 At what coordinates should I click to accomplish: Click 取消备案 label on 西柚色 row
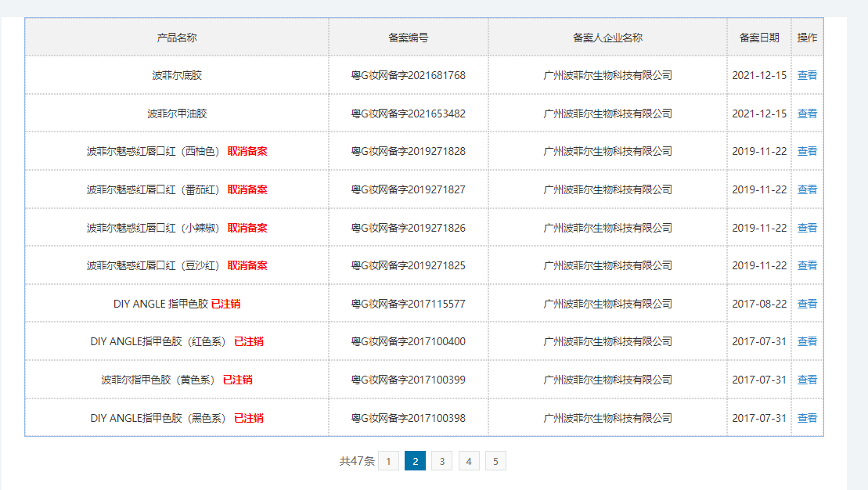[x=247, y=151]
